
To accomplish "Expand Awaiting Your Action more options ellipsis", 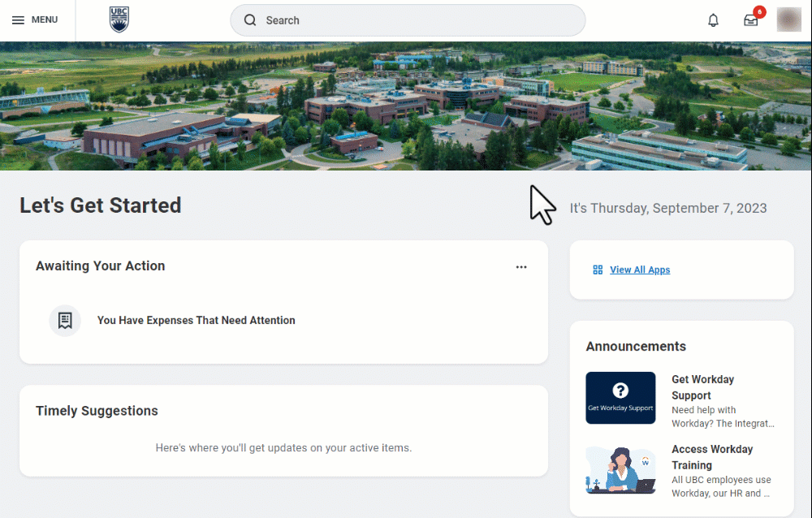I will (521, 267).
